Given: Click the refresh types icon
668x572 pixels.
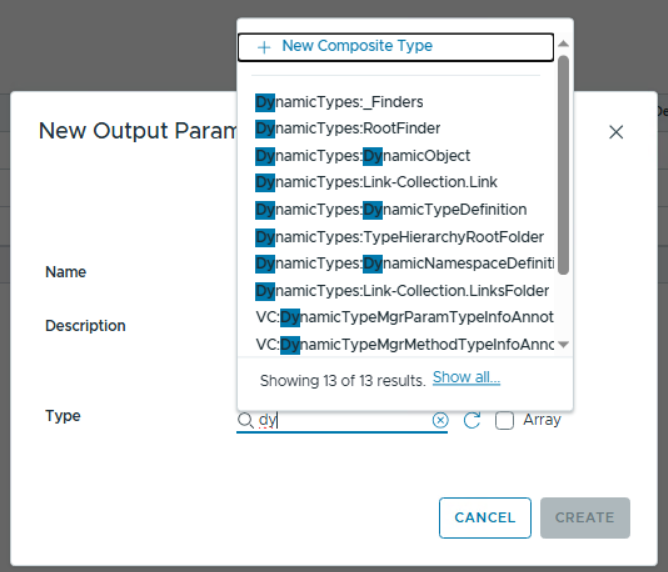Looking at the screenshot, I should [x=473, y=421].
